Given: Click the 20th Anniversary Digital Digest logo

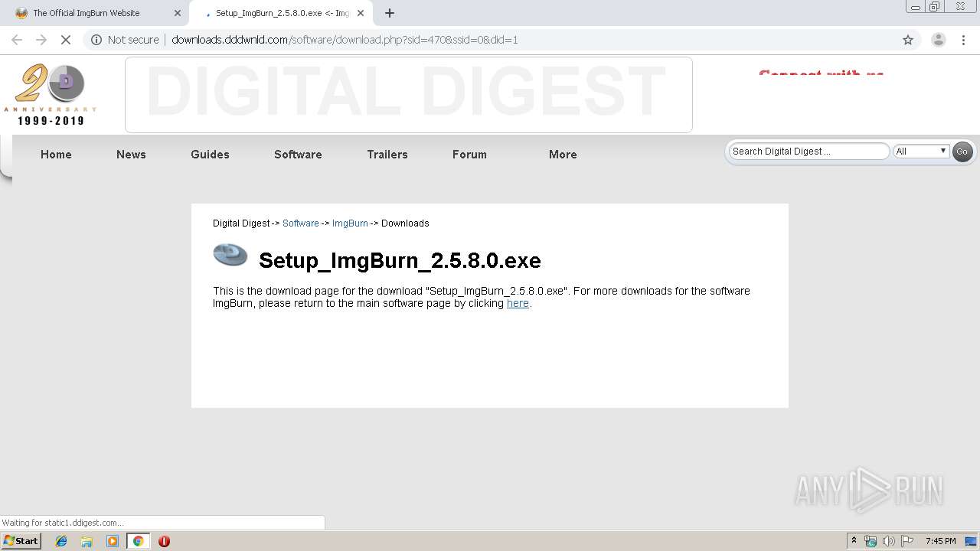Looking at the screenshot, I should [51, 95].
